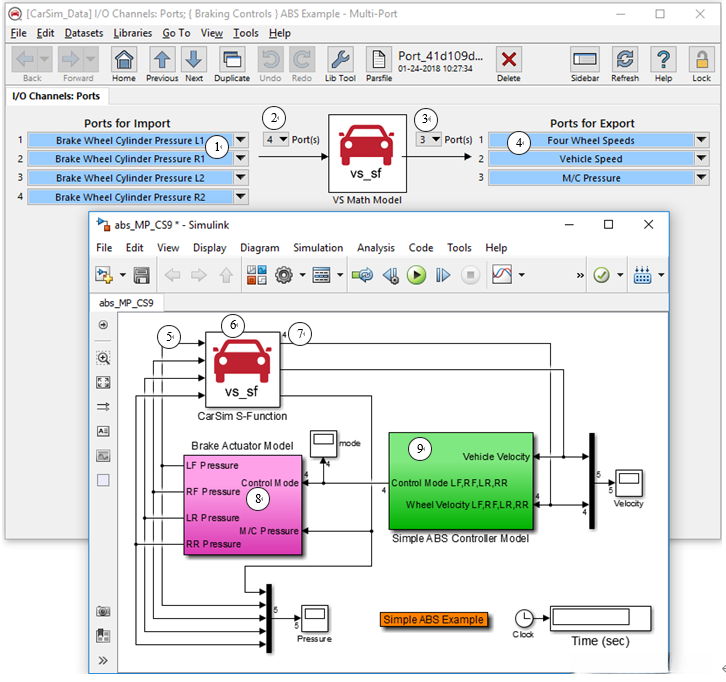Open the Four Wheel Speeds export dropdown
The height and width of the screenshot is (682, 726).
702,141
